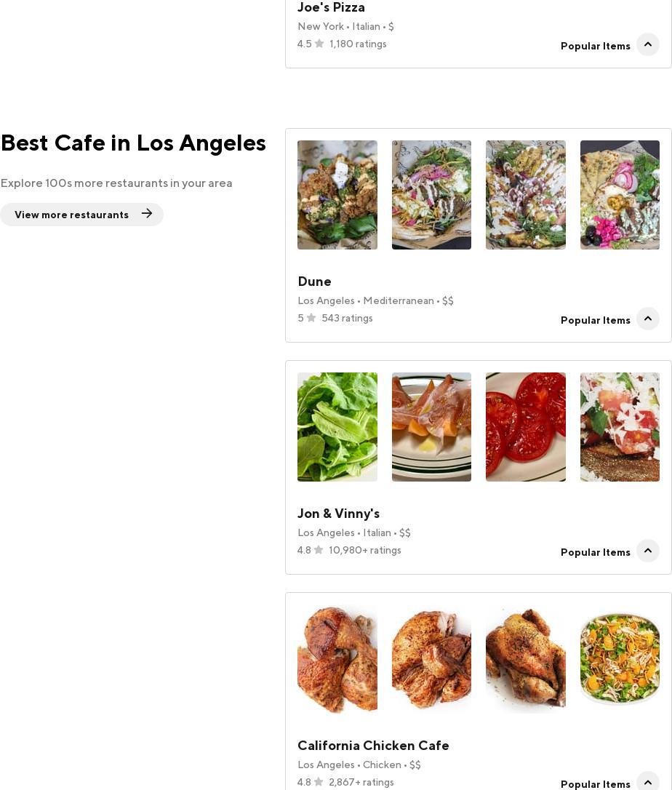Select the chopped salad bowl thumbnail

[x=620, y=659]
